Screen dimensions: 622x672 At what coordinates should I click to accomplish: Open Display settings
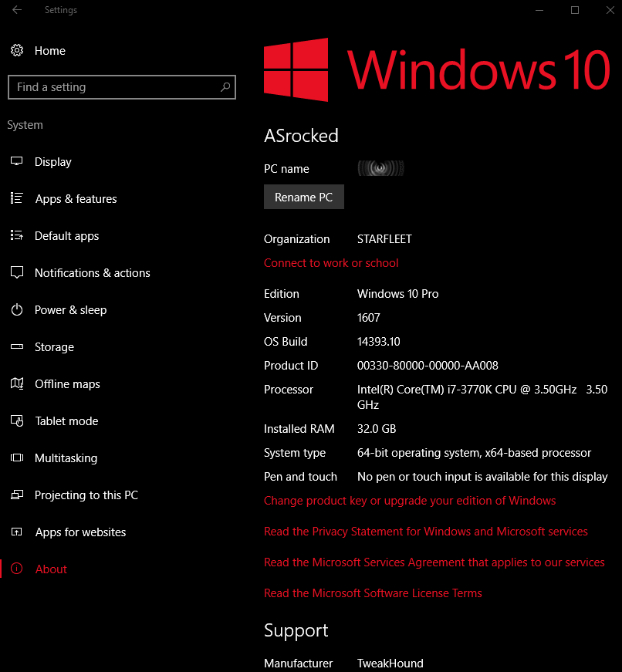pyautogui.click(x=53, y=162)
